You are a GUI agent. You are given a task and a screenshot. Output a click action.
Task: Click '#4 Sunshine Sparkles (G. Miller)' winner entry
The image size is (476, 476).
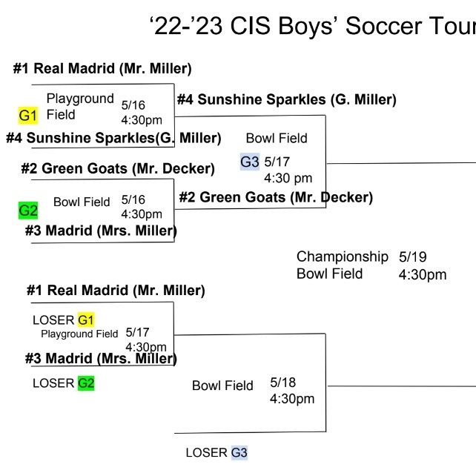point(287,99)
